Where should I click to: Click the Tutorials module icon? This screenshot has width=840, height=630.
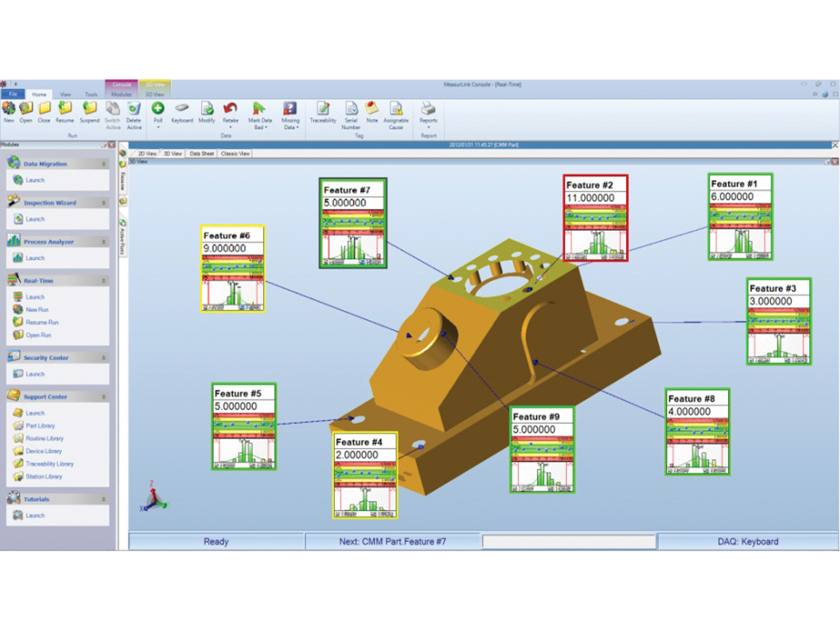coord(14,498)
